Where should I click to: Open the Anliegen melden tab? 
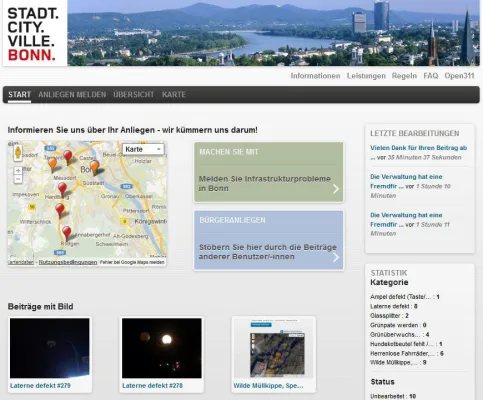coord(72,95)
